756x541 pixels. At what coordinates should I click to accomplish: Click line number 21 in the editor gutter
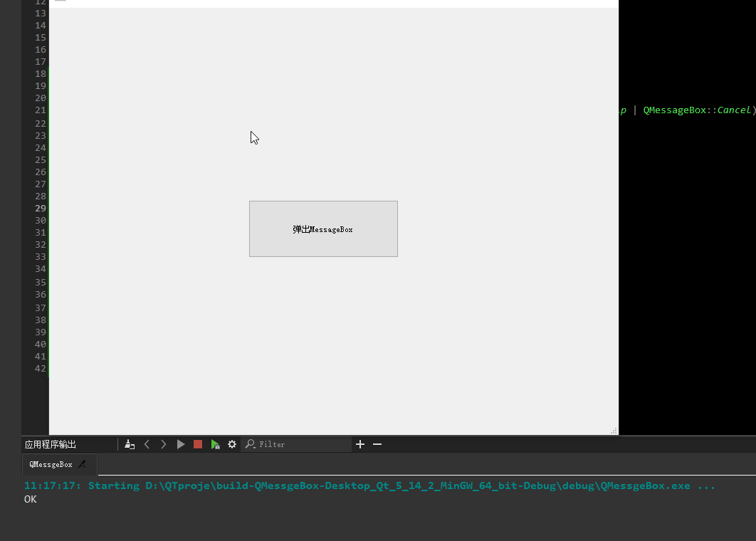pyautogui.click(x=41, y=110)
